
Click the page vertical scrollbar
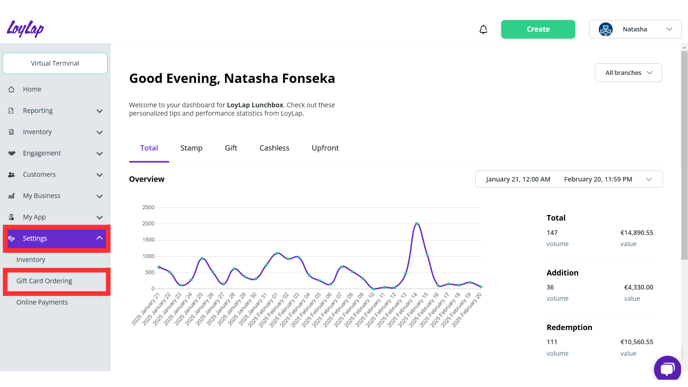[684, 154]
